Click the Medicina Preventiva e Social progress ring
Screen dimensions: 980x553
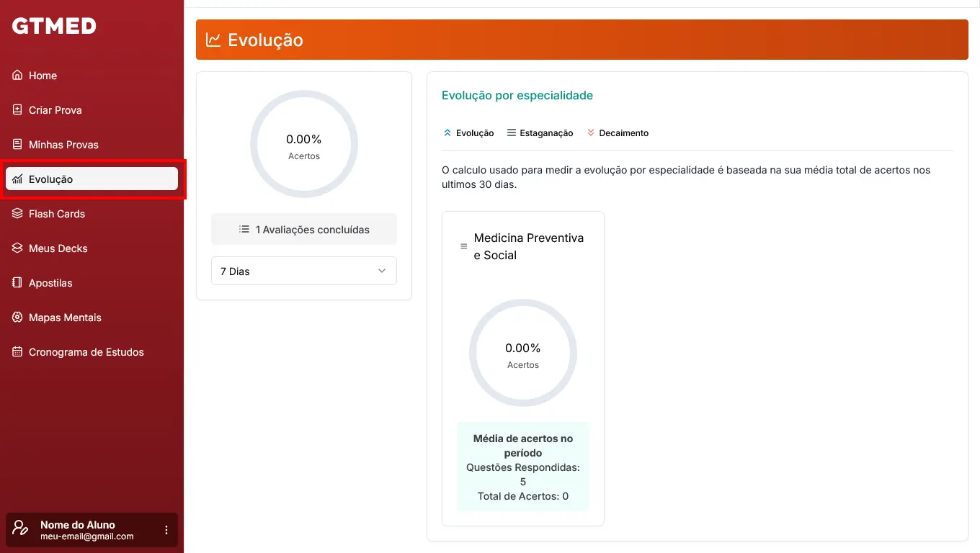click(x=522, y=354)
